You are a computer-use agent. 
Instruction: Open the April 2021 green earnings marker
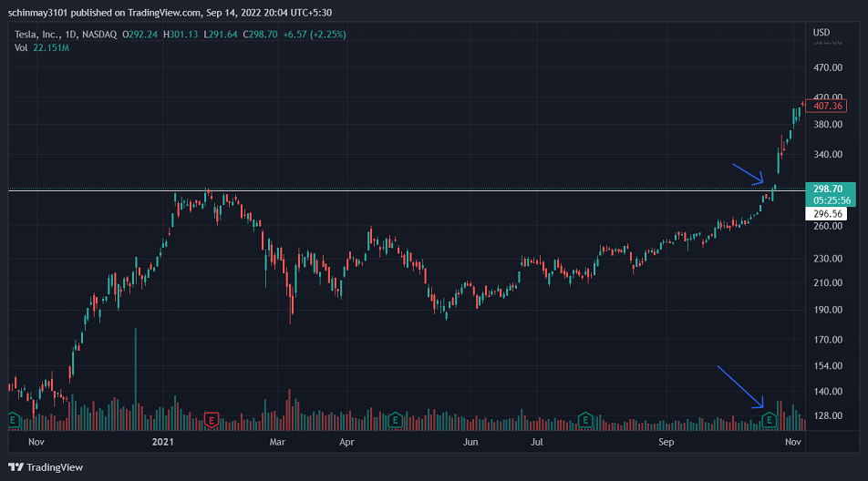(395, 420)
